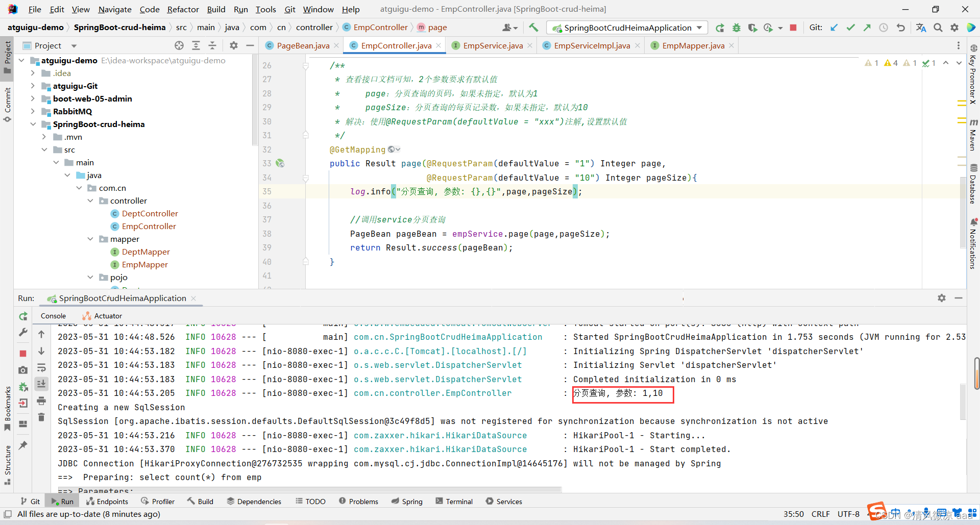Expand the atguigu-Git module
The image size is (980, 525).
33,86
